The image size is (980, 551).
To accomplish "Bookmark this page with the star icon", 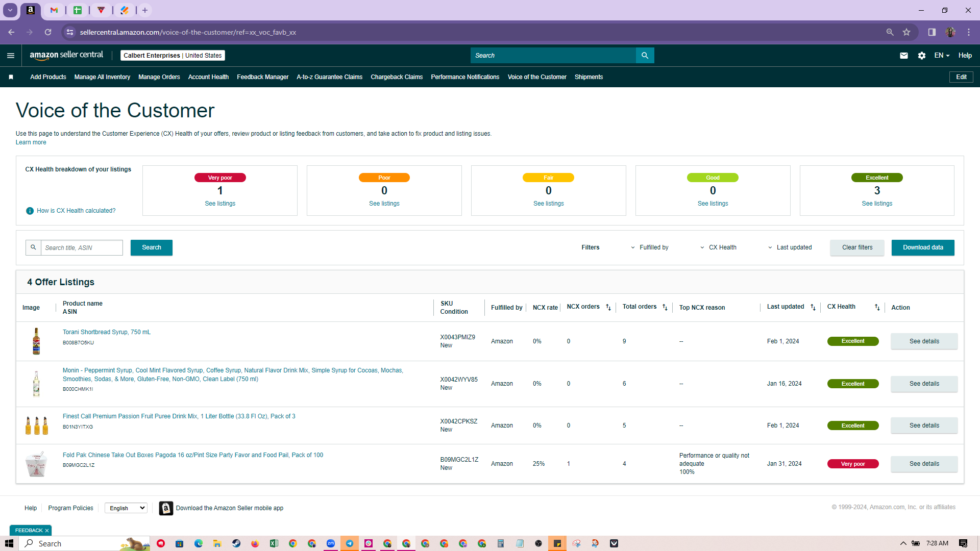I will tap(906, 32).
